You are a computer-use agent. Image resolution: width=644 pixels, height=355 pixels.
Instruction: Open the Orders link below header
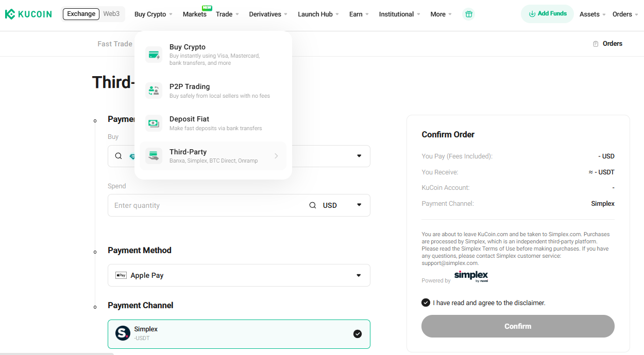point(607,44)
